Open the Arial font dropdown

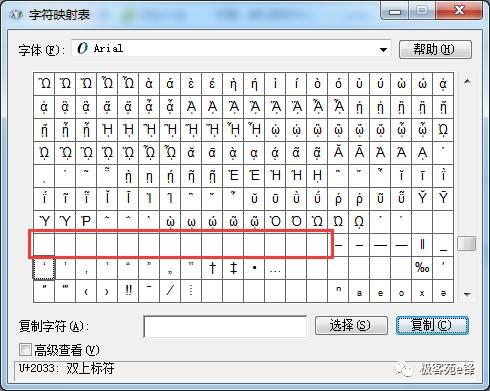pos(383,50)
